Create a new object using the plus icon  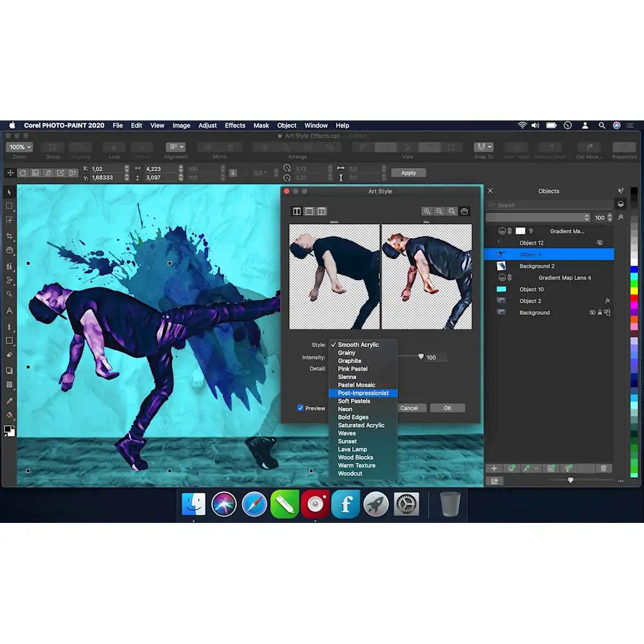point(493,468)
